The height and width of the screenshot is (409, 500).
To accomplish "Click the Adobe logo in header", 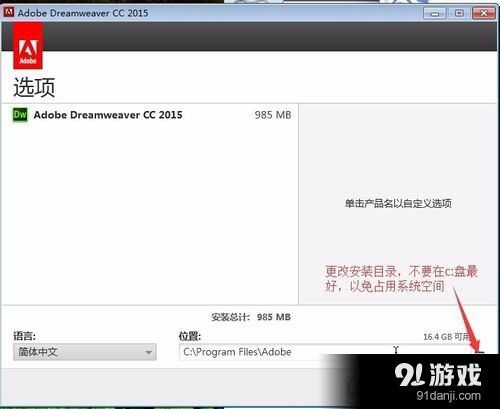I will 28,46.
